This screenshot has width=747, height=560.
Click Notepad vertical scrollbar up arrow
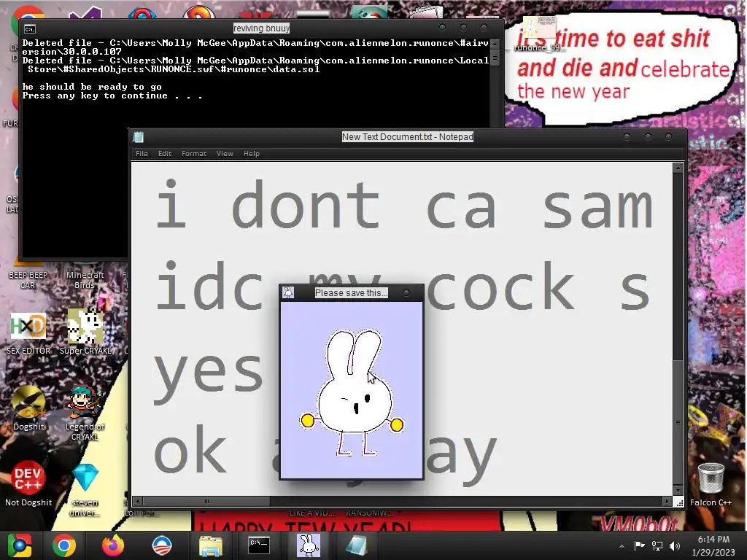(678, 168)
